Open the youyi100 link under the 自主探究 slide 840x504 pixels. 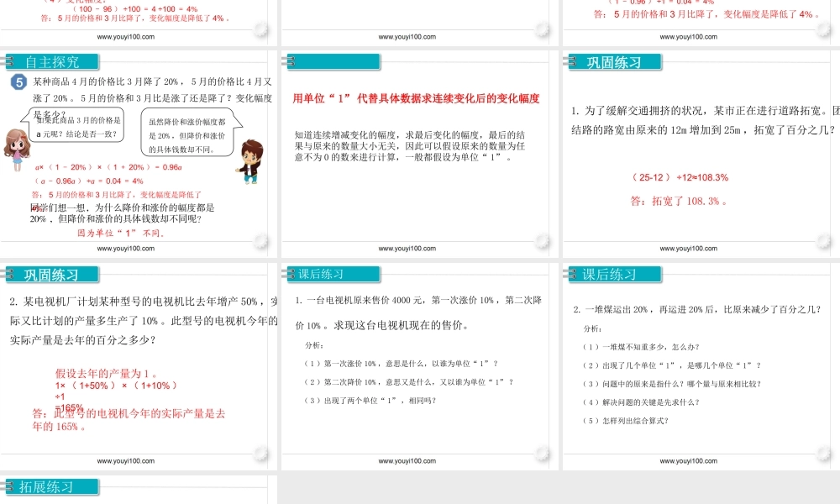click(x=126, y=249)
